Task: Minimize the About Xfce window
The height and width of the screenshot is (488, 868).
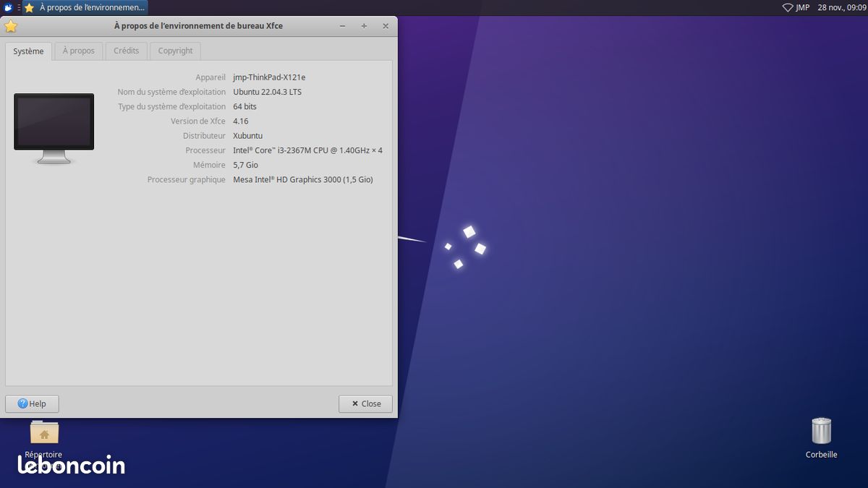Action: point(342,26)
